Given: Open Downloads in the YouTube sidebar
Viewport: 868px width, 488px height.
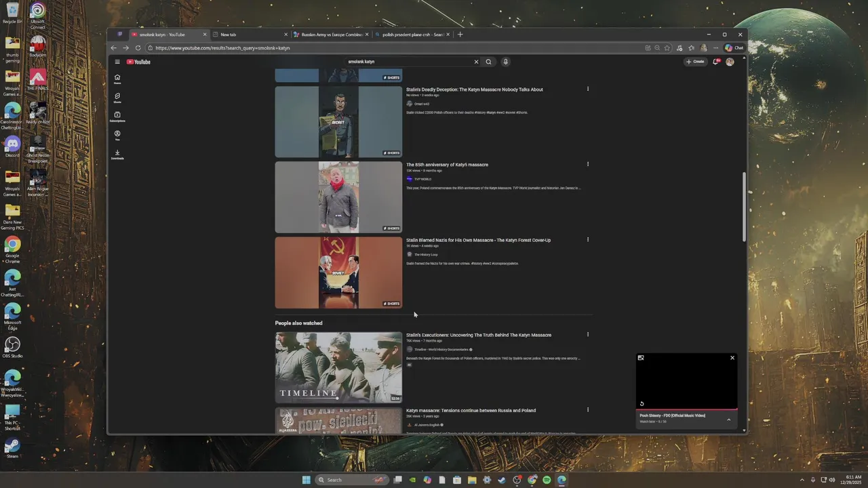Looking at the screenshot, I should (117, 154).
